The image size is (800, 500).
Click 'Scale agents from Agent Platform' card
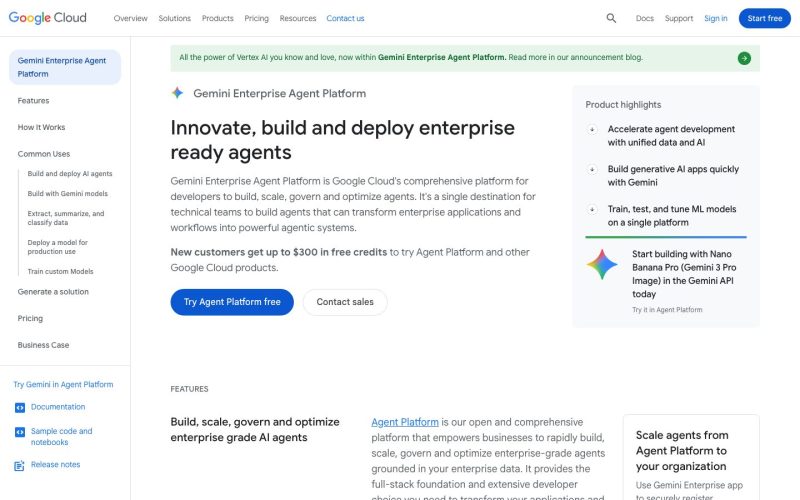(691, 457)
